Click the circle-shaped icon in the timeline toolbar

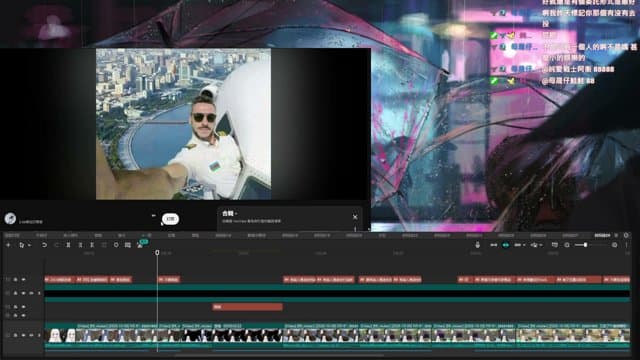[116, 245]
